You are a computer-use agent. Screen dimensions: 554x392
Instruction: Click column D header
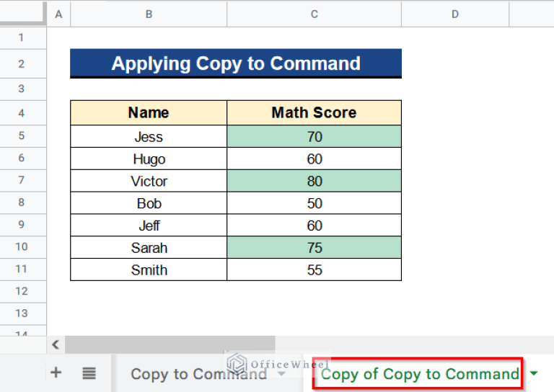455,14
